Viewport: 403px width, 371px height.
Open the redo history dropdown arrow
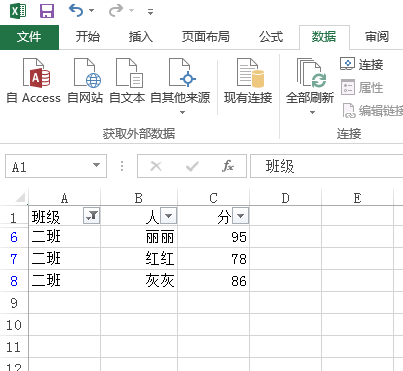point(132,11)
